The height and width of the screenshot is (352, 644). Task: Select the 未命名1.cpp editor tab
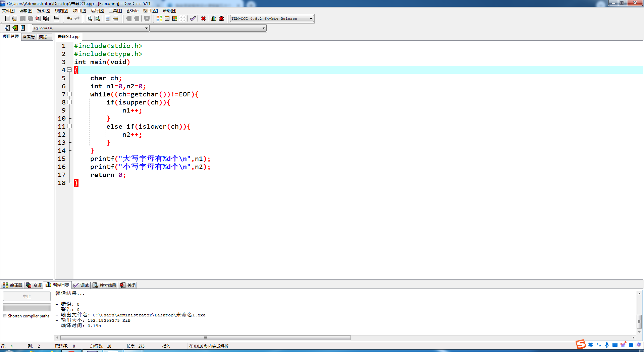pos(68,37)
